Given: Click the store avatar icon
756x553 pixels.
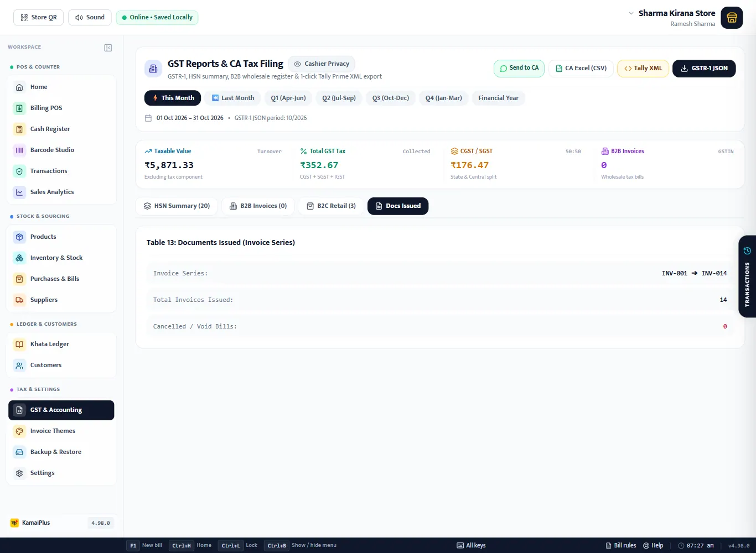Looking at the screenshot, I should coord(732,18).
